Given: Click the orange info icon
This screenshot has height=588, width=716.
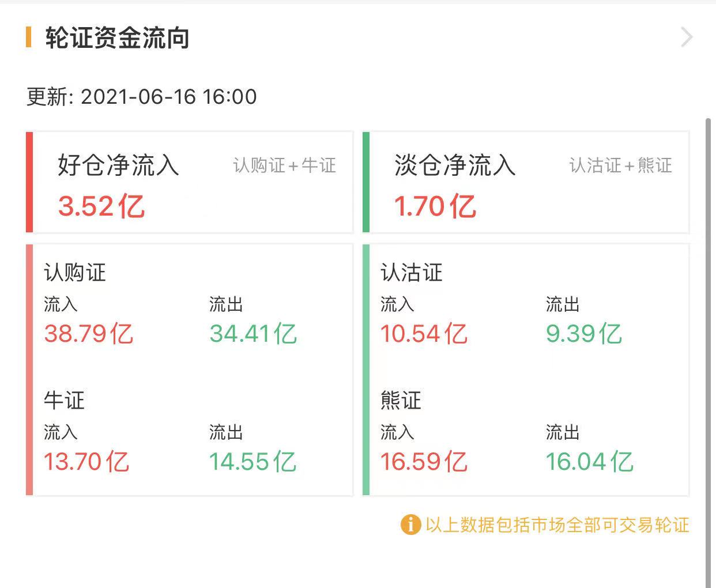Looking at the screenshot, I should coord(410,525).
